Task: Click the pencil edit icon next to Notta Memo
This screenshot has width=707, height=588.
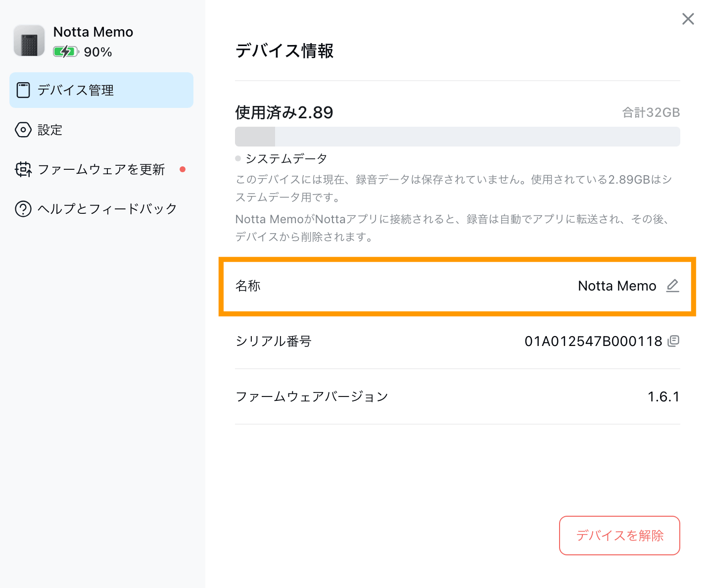Action: tap(672, 286)
